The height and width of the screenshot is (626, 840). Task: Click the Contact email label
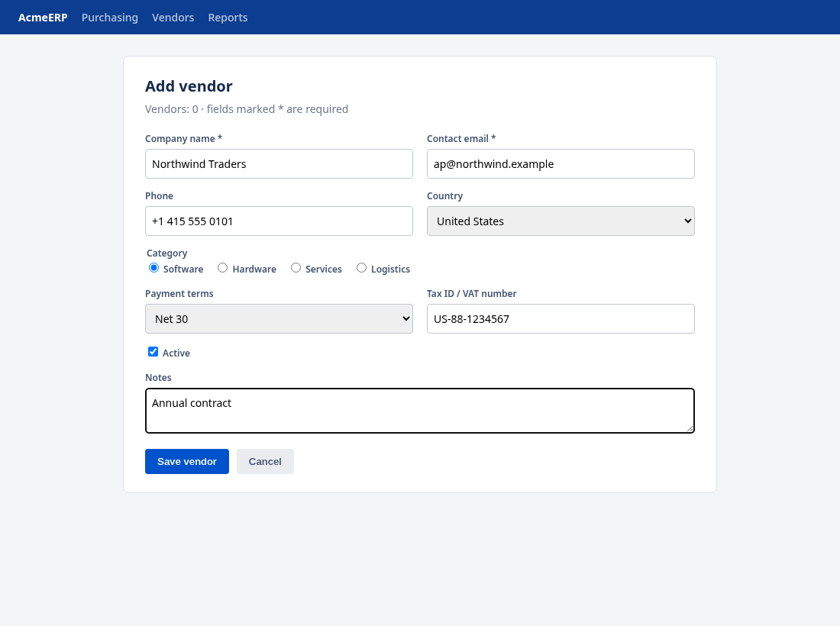(x=461, y=139)
